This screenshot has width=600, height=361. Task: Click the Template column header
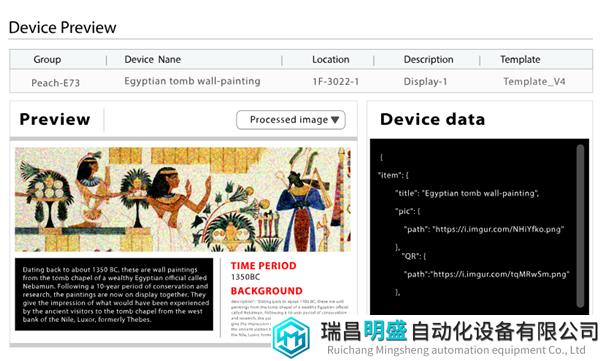(520, 59)
